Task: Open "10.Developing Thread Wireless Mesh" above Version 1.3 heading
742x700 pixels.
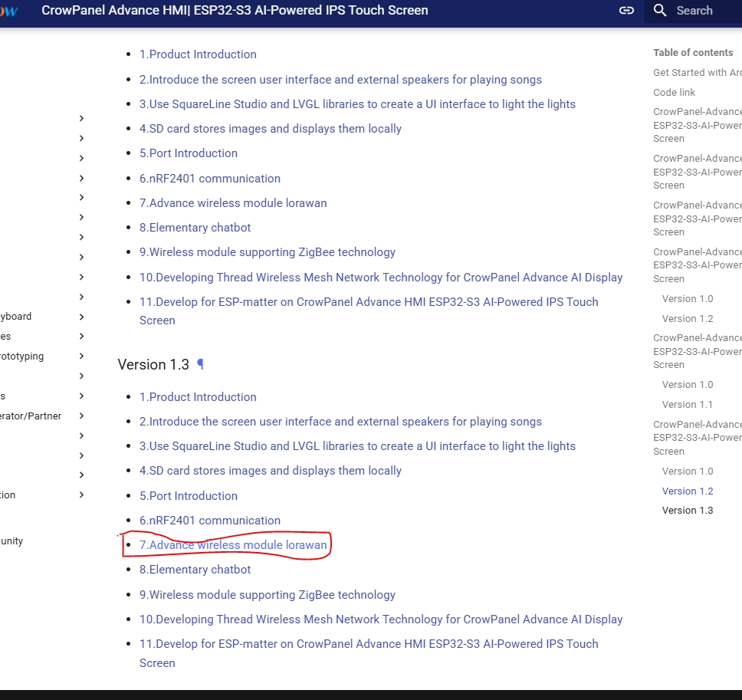Action: [x=381, y=278]
